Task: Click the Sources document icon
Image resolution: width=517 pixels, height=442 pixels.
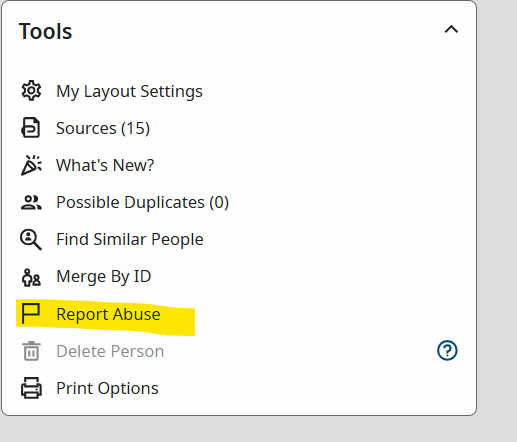Action: (x=31, y=127)
